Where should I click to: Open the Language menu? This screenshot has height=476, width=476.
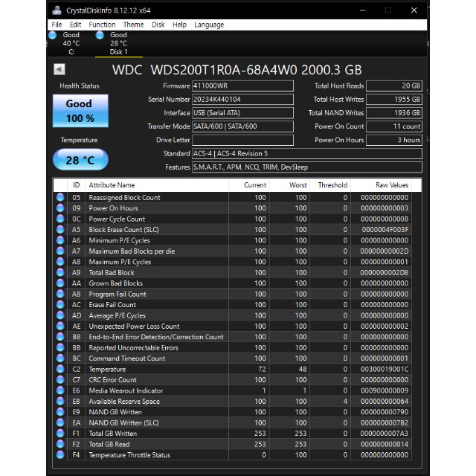(x=209, y=25)
